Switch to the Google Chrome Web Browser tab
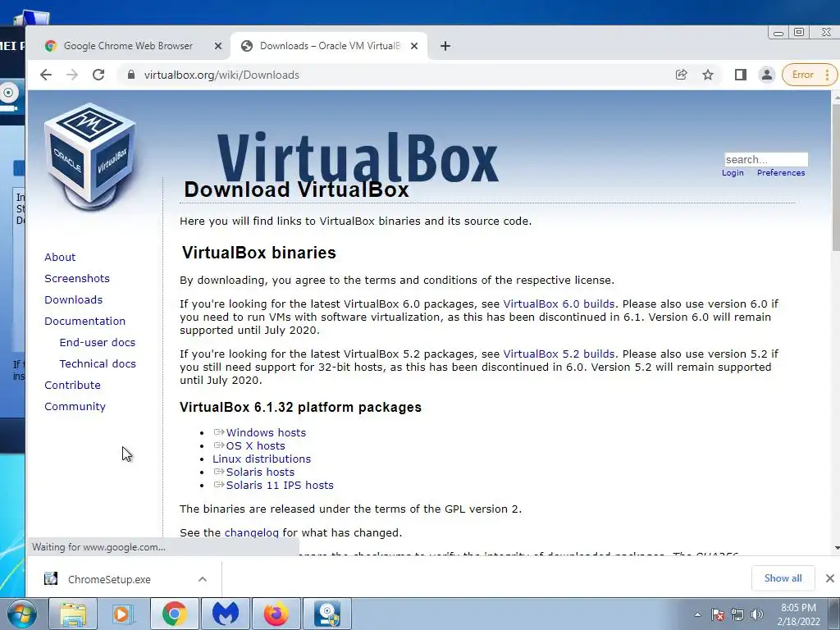The image size is (840, 630). 129,46
